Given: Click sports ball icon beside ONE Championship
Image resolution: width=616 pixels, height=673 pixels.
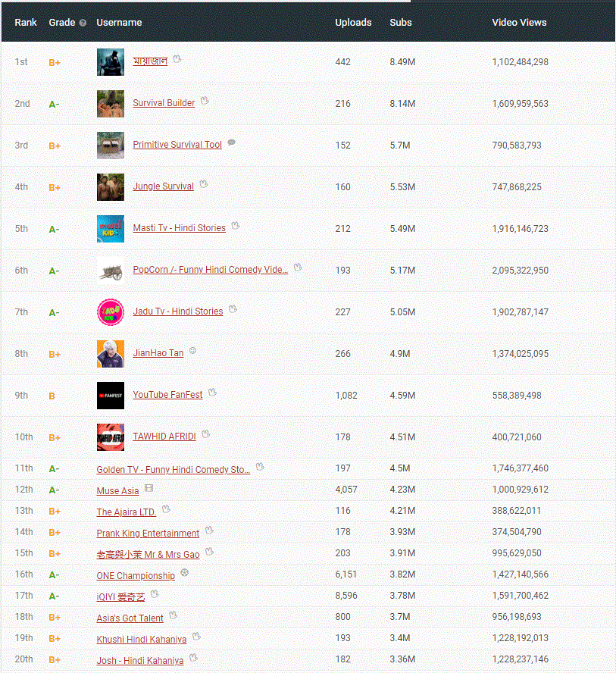Looking at the screenshot, I should (x=184, y=572).
